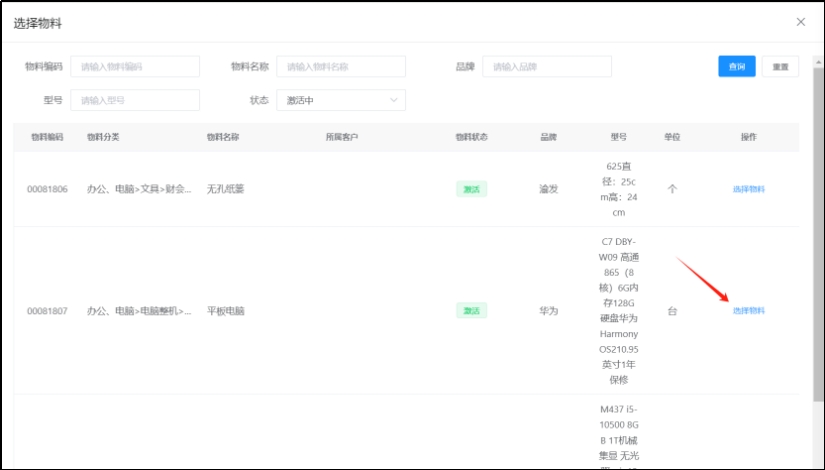The height and width of the screenshot is (470, 825).
Task: Close the 选择物料 dialog with X icon
Action: (x=800, y=22)
